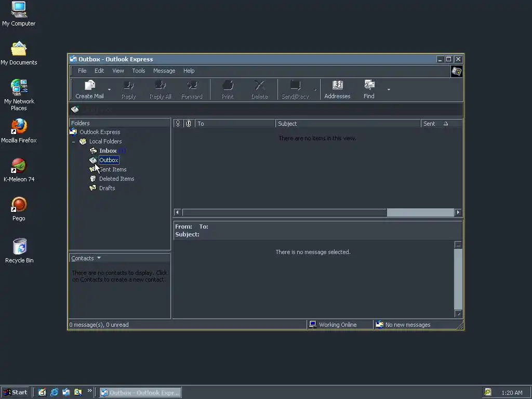Select the Local Folders item
Viewport: 532px width, 399px height.
pos(105,141)
